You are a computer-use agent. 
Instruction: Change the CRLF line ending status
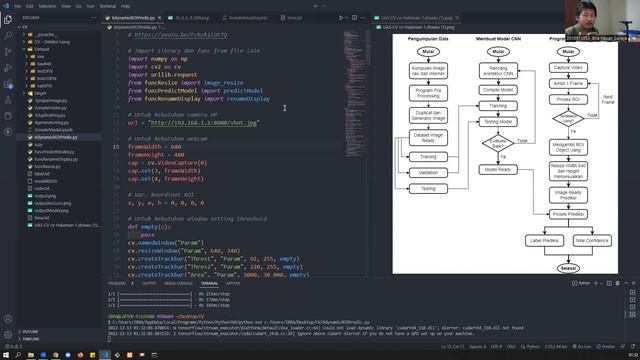511,347
